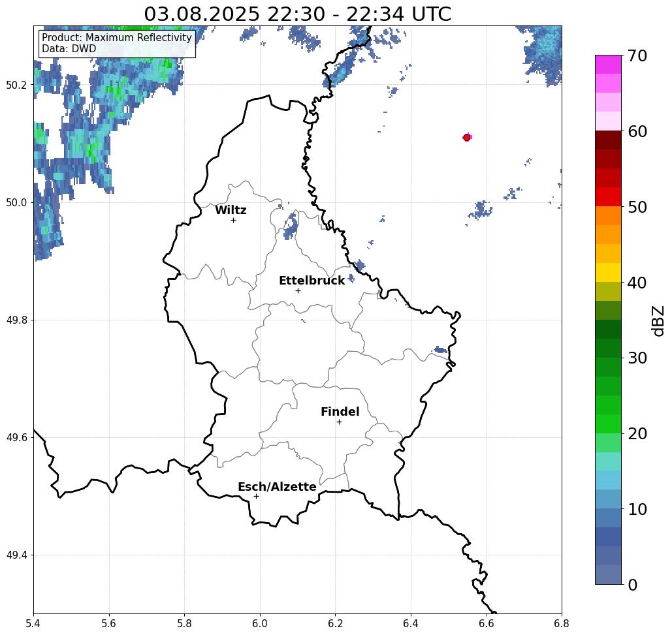This screenshot has height=635, width=672.
Task: Click the 30 tick label on the colorbar
Action: tap(637, 358)
